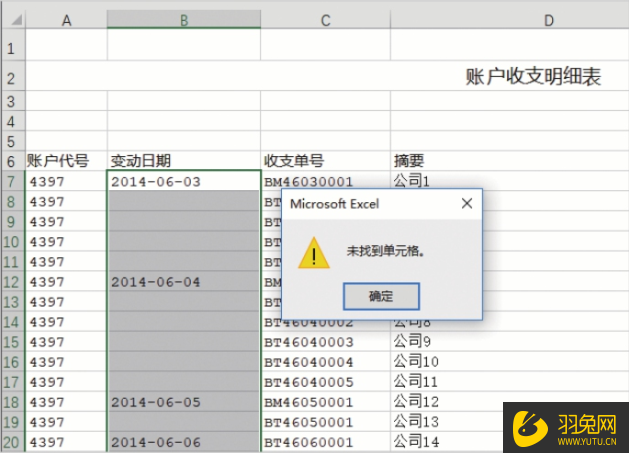This screenshot has width=629, height=453.
Task: Select cell BM46050001
Action: [325, 402]
